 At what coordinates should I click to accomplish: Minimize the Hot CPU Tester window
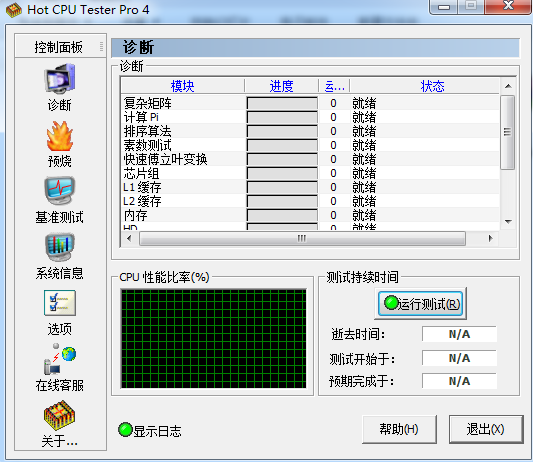[x=444, y=6]
